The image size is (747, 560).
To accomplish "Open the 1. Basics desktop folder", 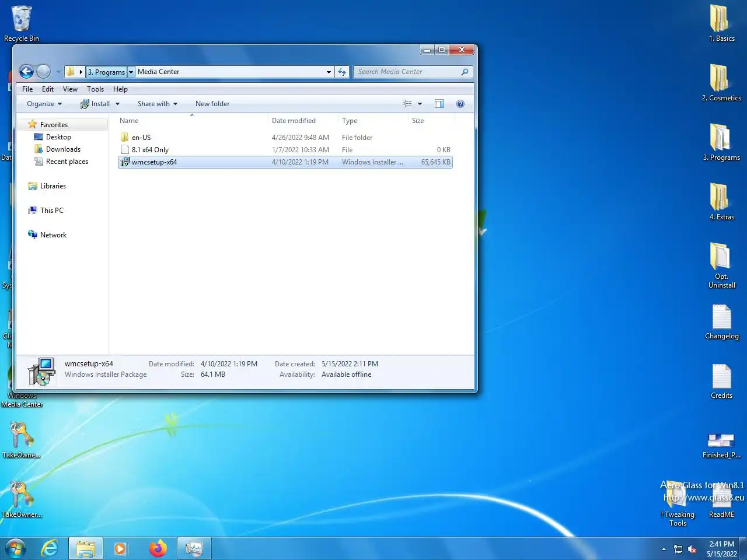I will pos(722,23).
